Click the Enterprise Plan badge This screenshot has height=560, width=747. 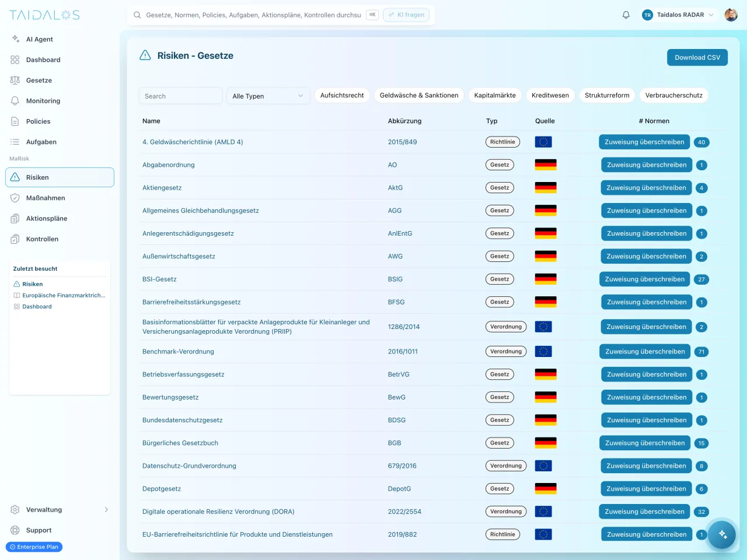(x=34, y=547)
